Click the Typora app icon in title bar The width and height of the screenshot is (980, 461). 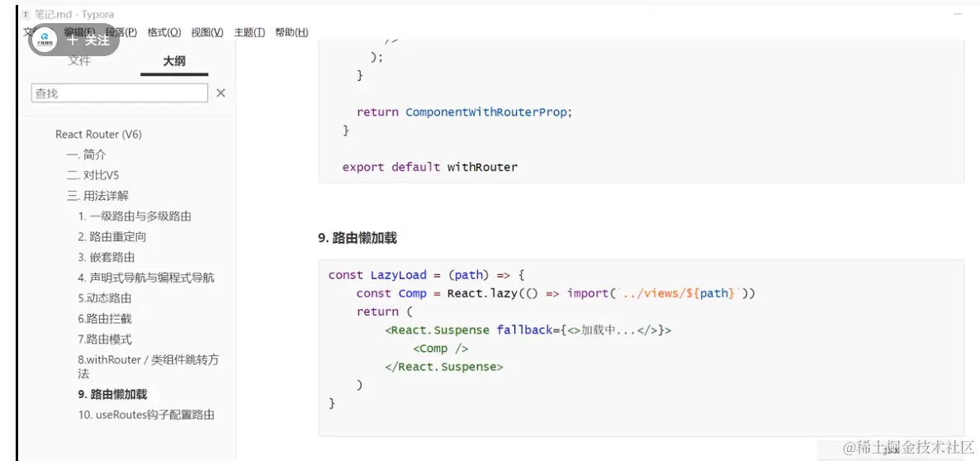(26, 15)
